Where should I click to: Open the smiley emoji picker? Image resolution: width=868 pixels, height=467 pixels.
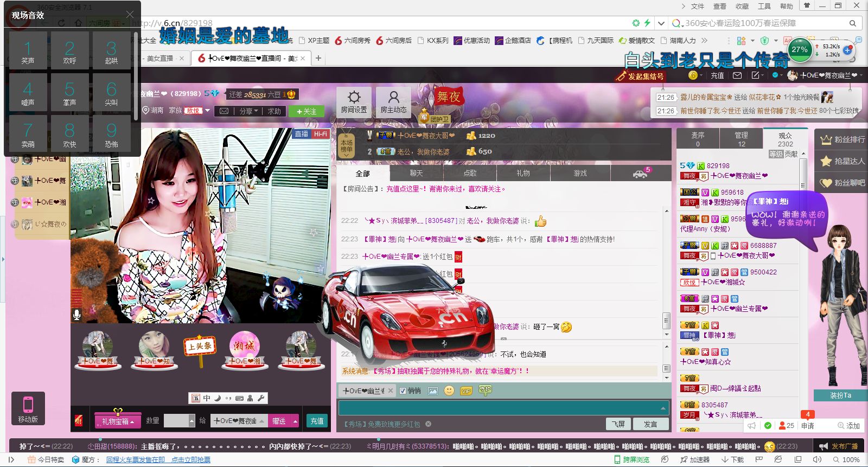click(449, 391)
